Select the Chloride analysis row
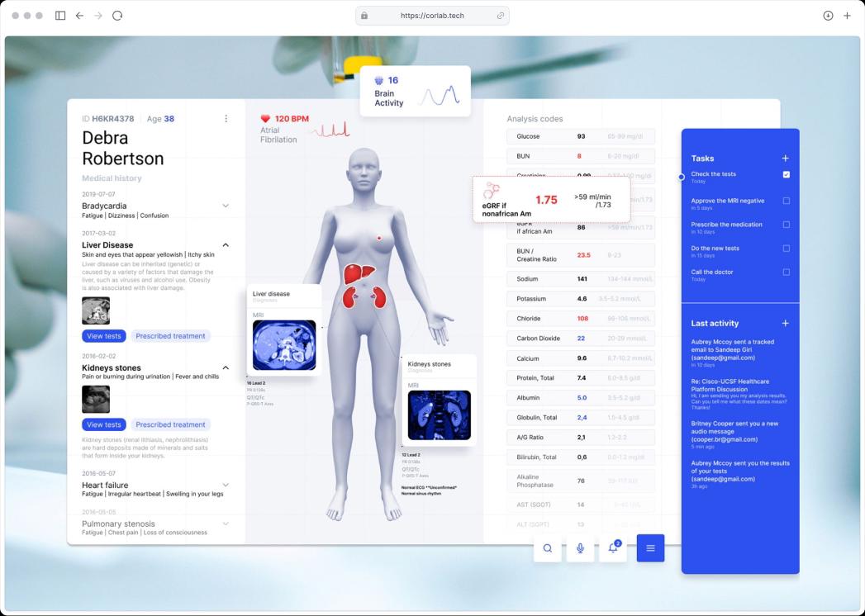The image size is (865, 616). [580, 319]
